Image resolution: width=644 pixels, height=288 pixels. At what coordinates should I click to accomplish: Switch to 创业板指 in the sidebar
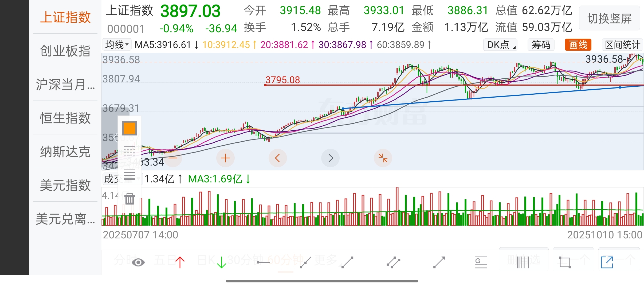pyautogui.click(x=65, y=51)
